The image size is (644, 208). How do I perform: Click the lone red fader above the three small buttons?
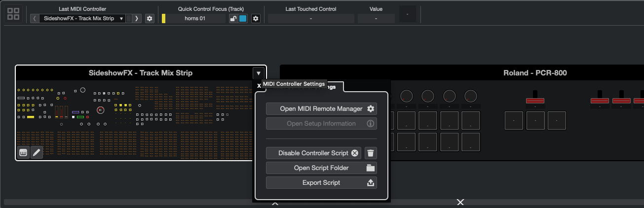(535, 101)
